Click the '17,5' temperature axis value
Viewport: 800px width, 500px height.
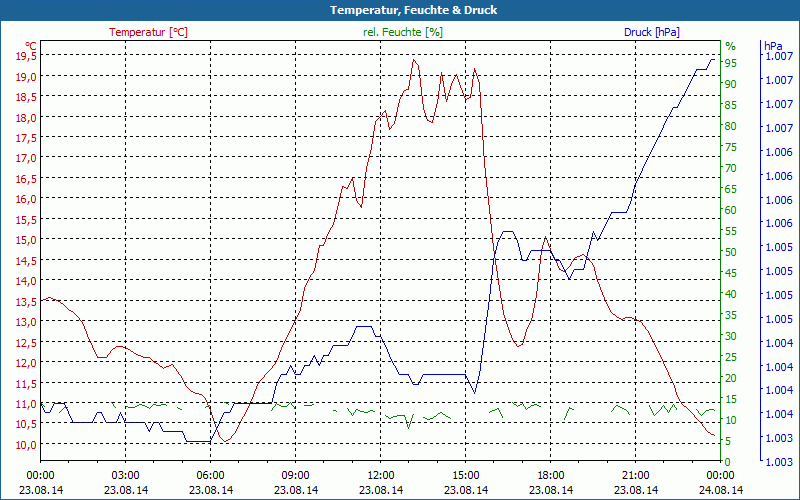tap(26, 137)
